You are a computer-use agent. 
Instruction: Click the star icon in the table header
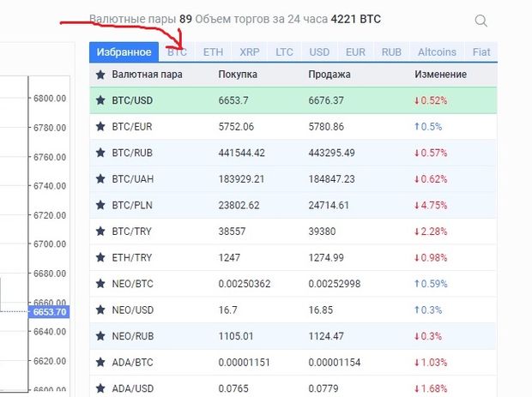[x=100, y=75]
